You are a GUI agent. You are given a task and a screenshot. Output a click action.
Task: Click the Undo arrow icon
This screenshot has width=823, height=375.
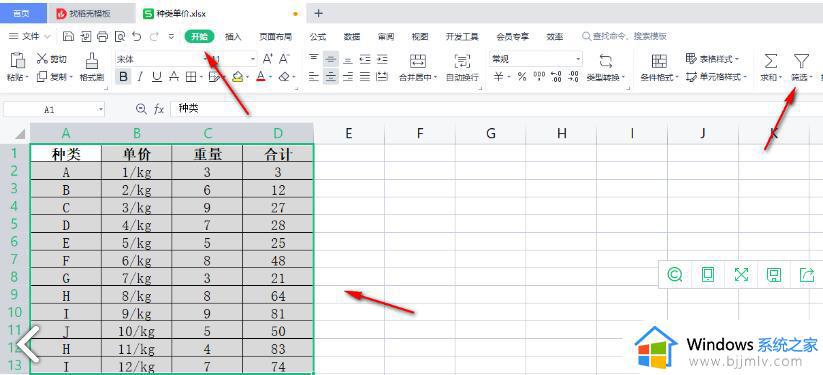tap(136, 36)
